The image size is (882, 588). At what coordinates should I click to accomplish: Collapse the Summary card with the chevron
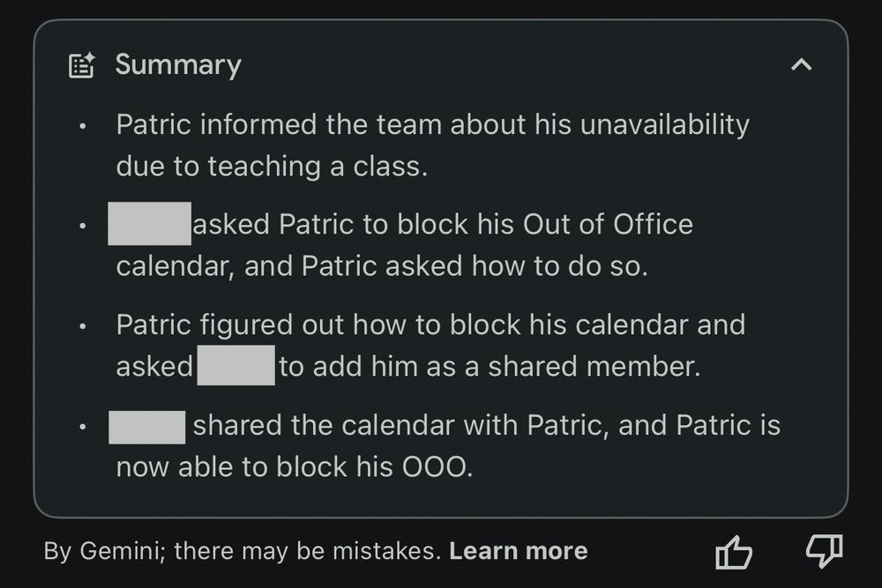tap(801, 64)
